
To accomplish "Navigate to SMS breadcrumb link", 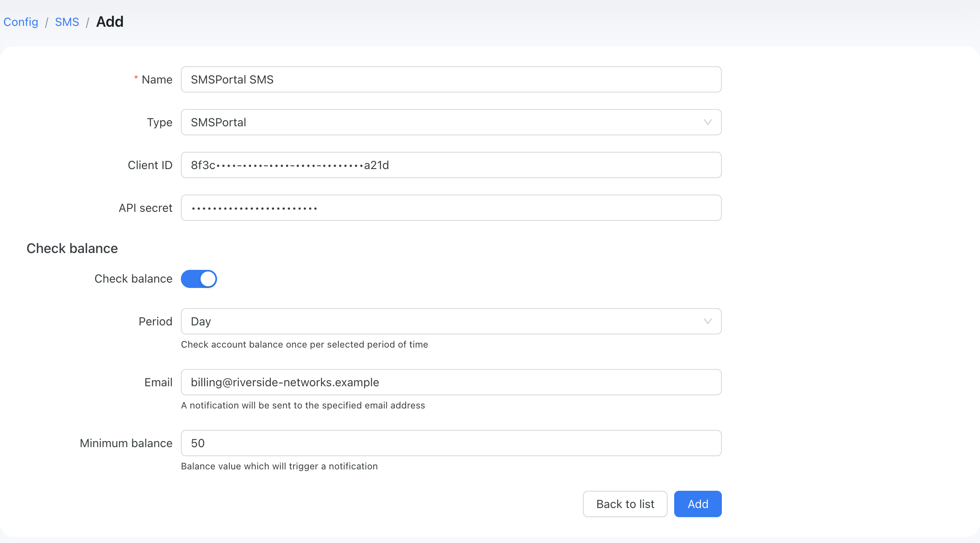I will [67, 22].
